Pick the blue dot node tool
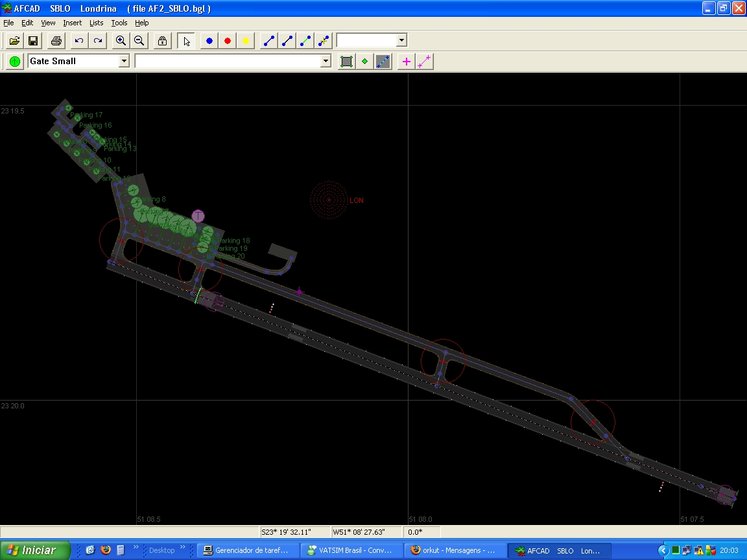747x560 pixels. [209, 41]
